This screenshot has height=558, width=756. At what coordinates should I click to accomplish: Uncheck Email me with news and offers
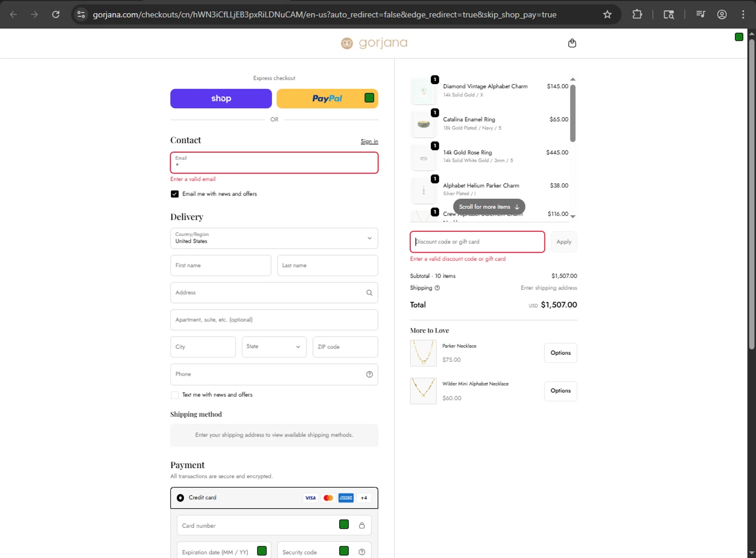coord(175,194)
